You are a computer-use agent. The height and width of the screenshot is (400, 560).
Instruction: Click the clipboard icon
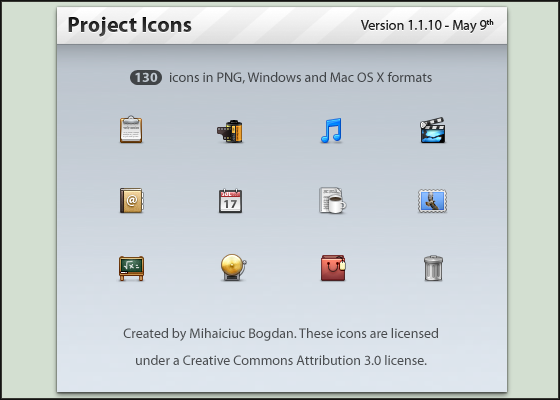[131, 129]
